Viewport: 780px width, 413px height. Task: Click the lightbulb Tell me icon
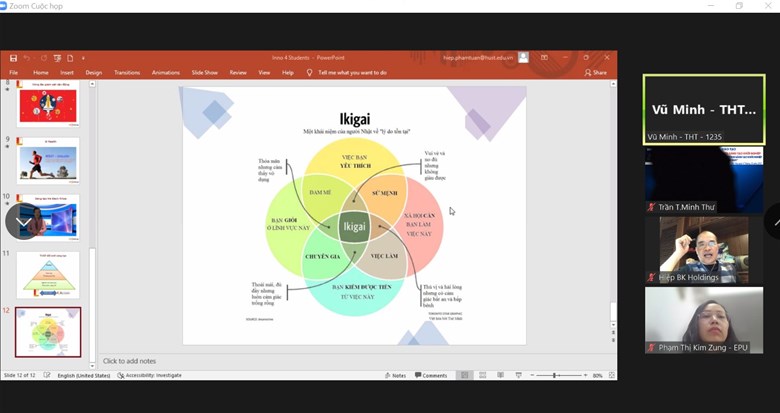click(x=310, y=73)
